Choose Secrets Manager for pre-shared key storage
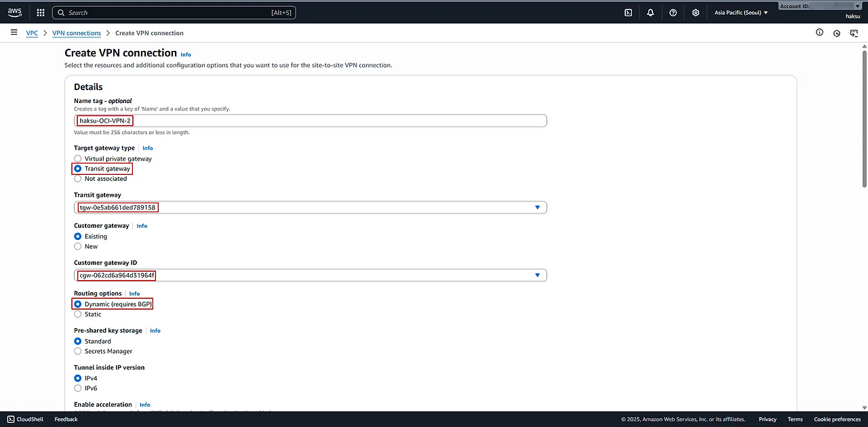The width and height of the screenshot is (868, 427). pyautogui.click(x=78, y=351)
